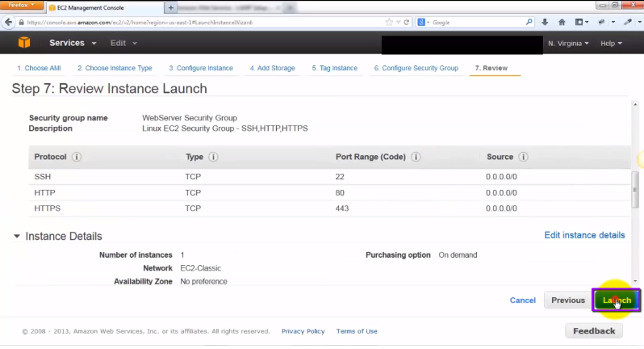Open the highlighter add-on dropdown arrow
Image resolution: width=644 pixels, height=349 pixels.
click(x=613, y=22)
